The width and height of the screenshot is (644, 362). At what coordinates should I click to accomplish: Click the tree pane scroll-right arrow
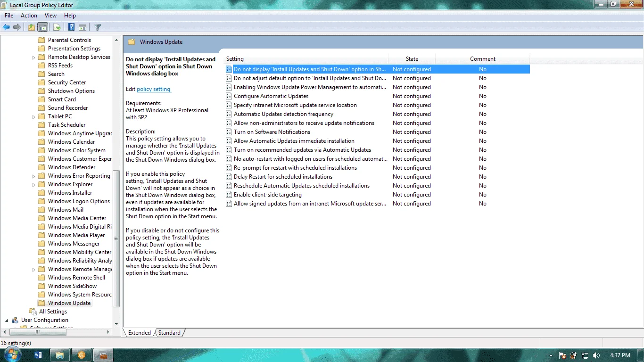coord(108,332)
